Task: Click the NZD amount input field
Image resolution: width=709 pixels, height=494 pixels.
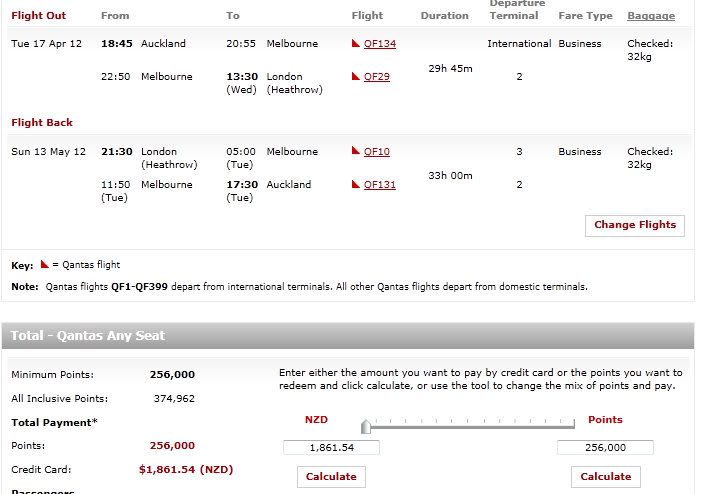Action: (331, 447)
